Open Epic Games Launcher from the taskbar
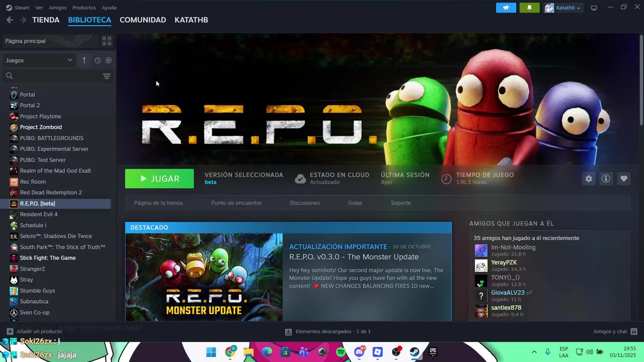 [433, 352]
